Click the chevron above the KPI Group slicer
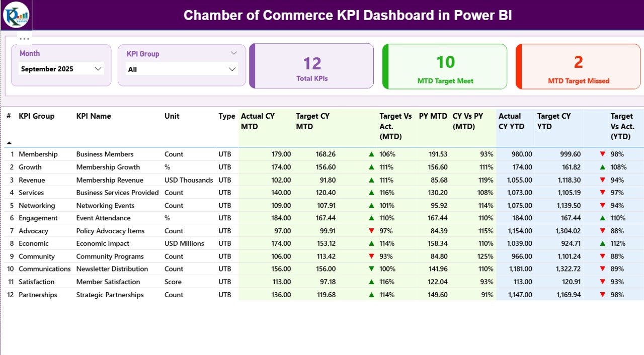Screen dimensions: 644x355 coord(233,53)
